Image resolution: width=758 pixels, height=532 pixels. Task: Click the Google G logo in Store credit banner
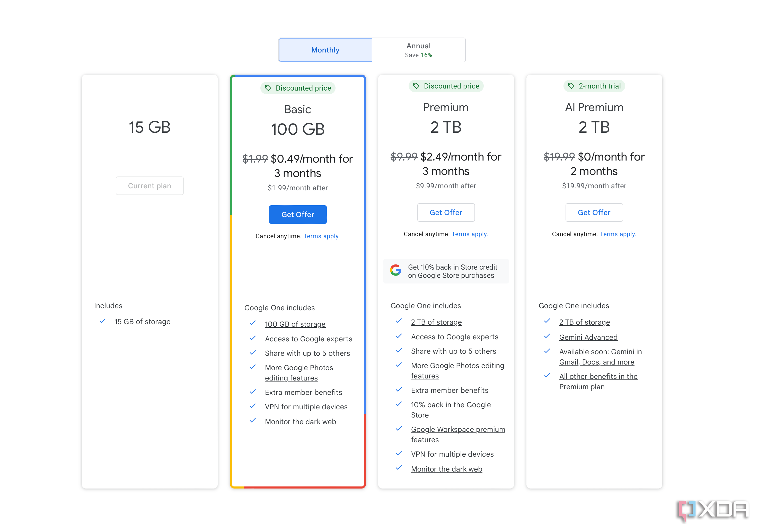coord(395,270)
